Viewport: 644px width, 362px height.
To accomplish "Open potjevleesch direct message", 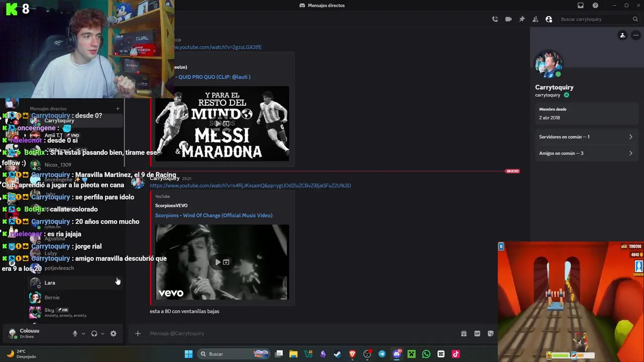I will (75, 268).
